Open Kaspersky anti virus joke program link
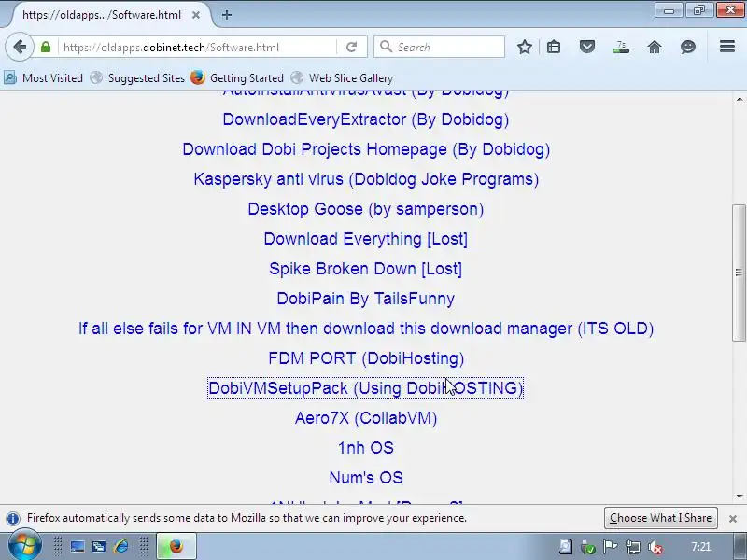 point(366,179)
